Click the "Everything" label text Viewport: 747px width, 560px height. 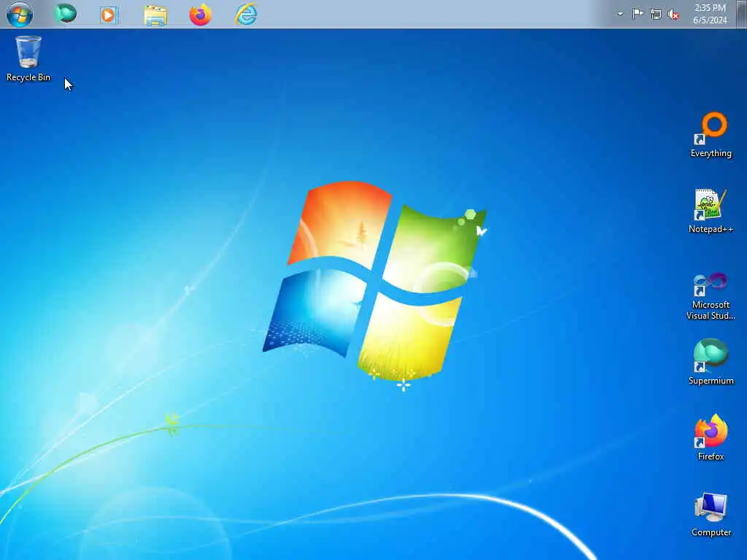click(711, 153)
